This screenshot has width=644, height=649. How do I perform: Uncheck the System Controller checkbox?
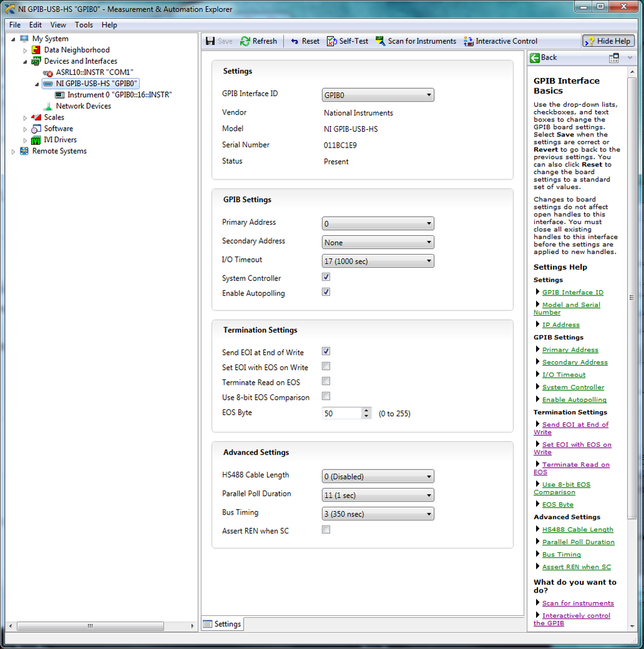(x=326, y=277)
